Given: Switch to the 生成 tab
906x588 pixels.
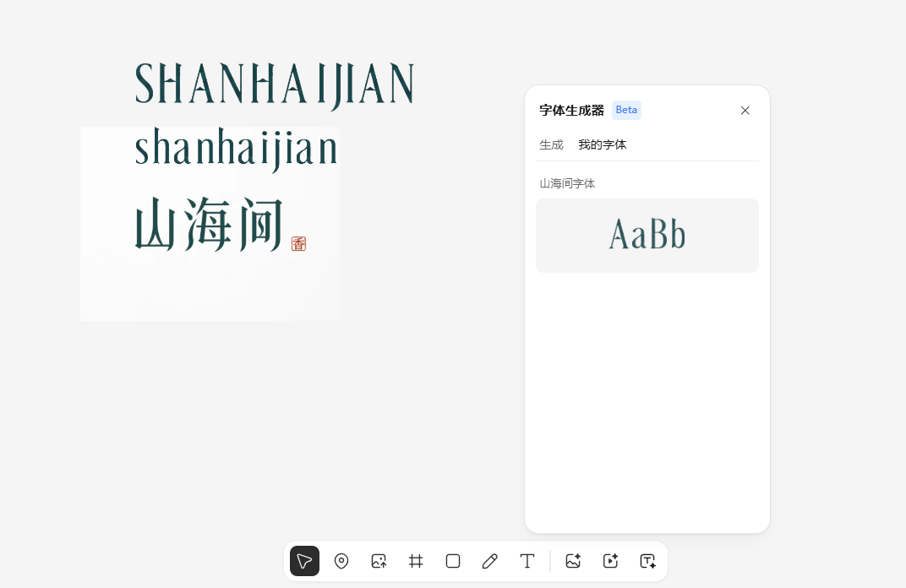Looking at the screenshot, I should click(x=551, y=144).
